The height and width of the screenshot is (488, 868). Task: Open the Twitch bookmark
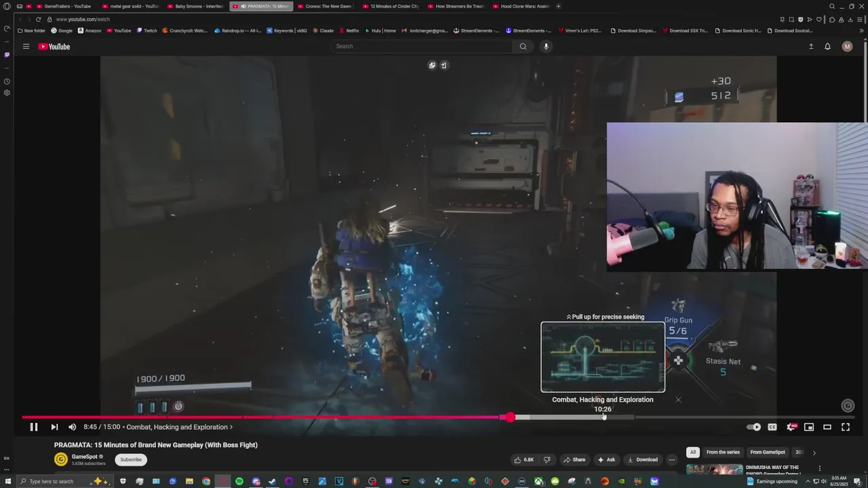coord(146,30)
